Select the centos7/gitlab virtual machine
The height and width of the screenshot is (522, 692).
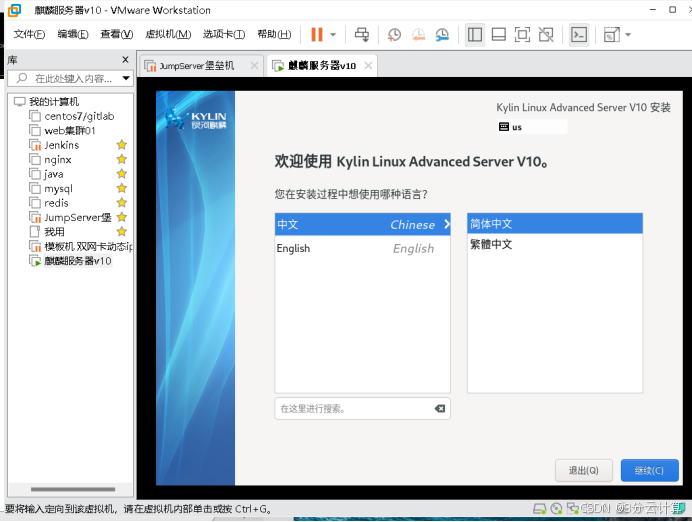point(79,116)
